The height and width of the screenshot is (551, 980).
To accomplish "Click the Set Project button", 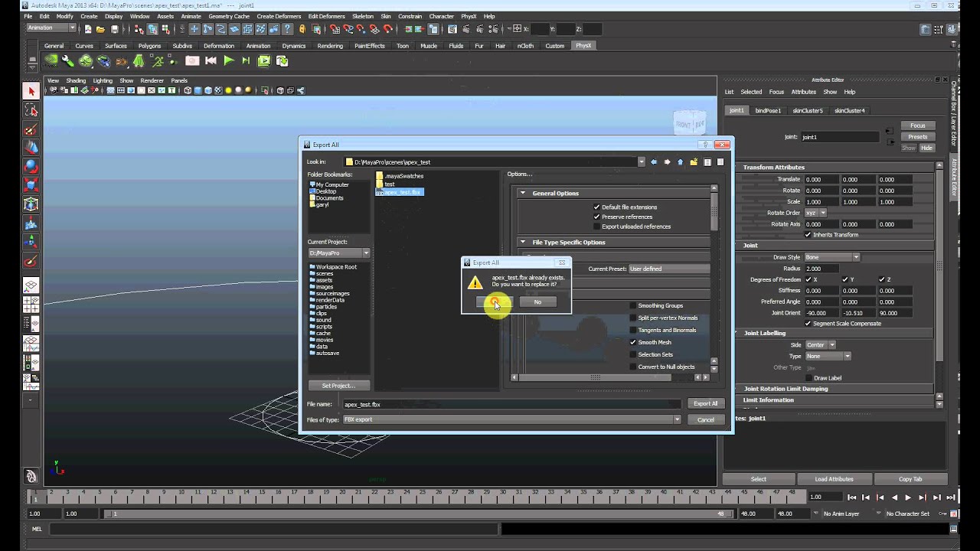I will pyautogui.click(x=338, y=386).
